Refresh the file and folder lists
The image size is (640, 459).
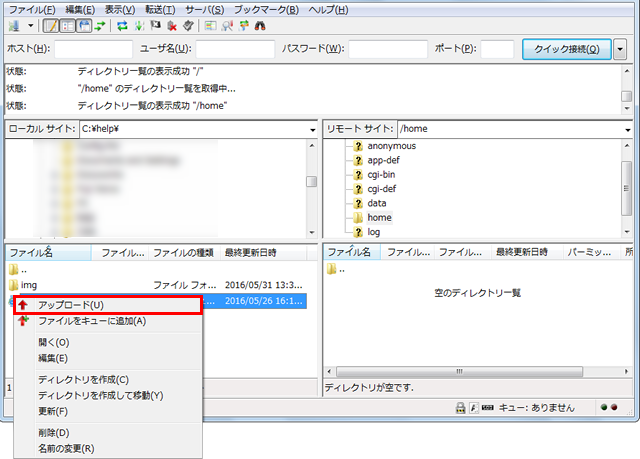[122, 26]
